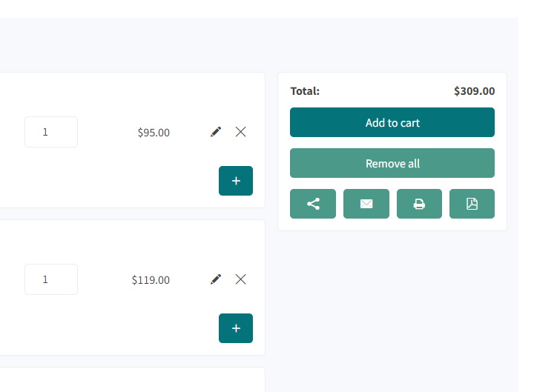The height and width of the screenshot is (392, 557).
Task: Focus the quantity field of the $95.00 item
Action: [x=51, y=132]
